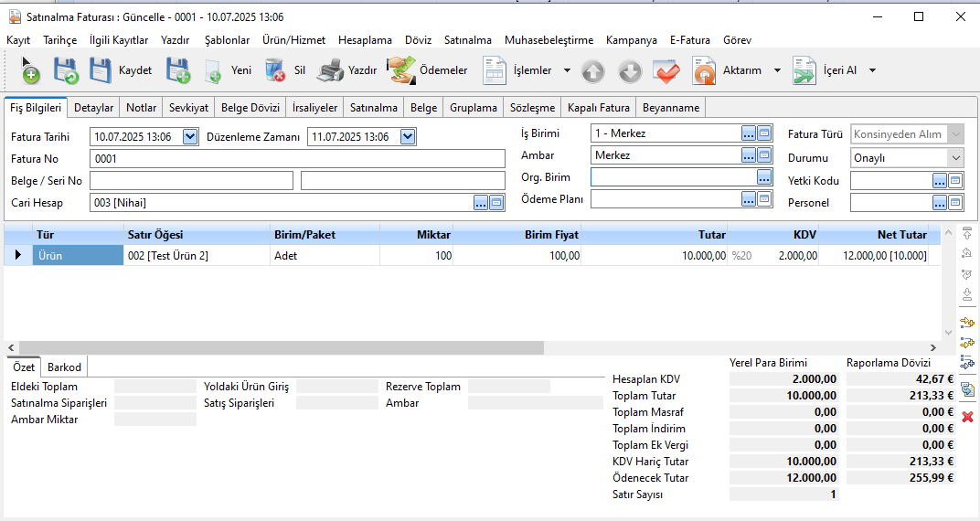The width and height of the screenshot is (980, 521).
Task: Open the Muhasebeleştirme menu
Action: 549,40
